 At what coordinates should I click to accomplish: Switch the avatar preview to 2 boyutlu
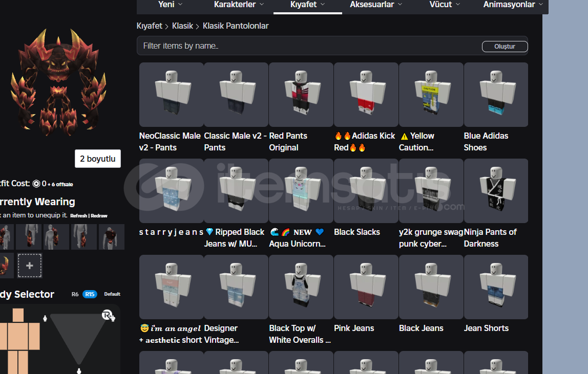click(97, 159)
